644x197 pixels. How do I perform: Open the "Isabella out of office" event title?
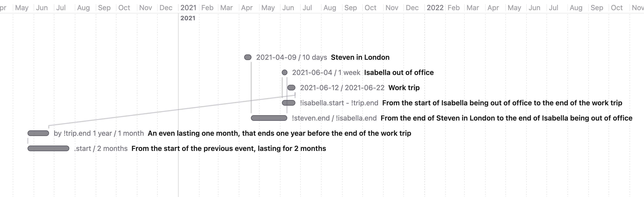pos(399,72)
